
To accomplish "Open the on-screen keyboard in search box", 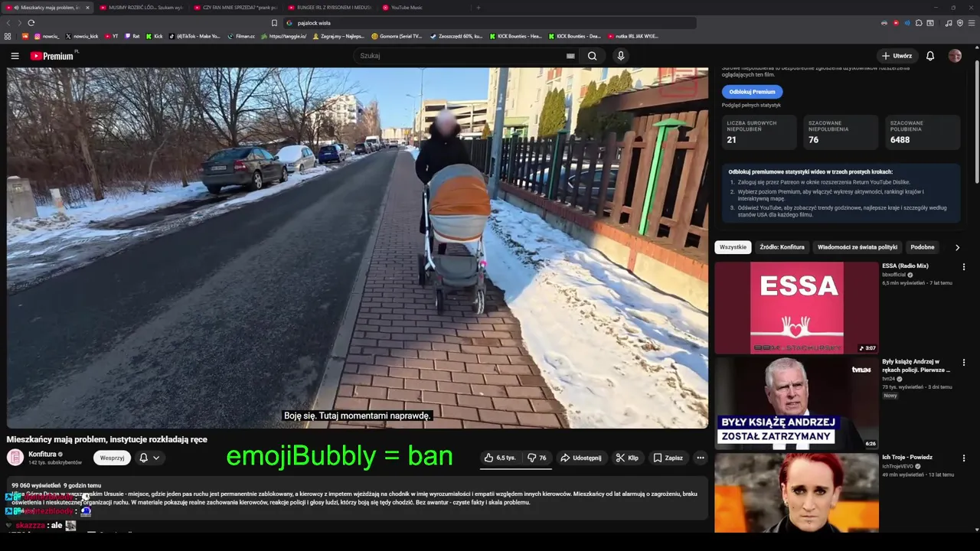I will [x=570, y=56].
